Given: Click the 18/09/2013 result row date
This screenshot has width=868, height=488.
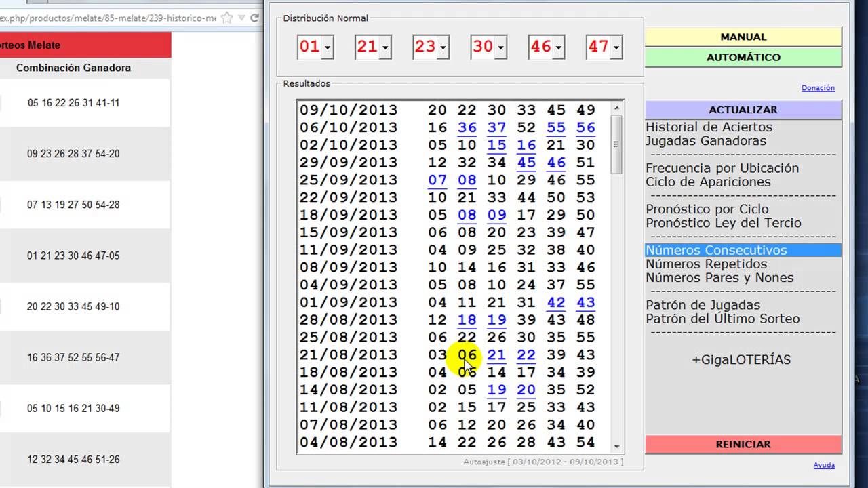Looking at the screenshot, I should 349,215.
